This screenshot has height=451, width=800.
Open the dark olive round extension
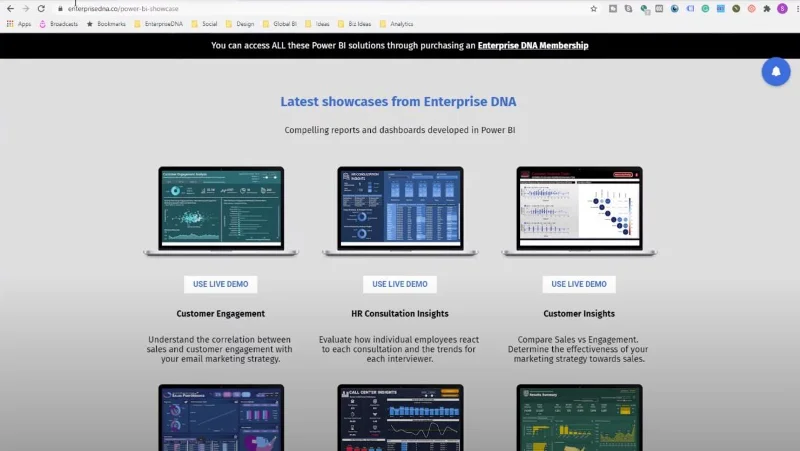pyautogui.click(x=736, y=9)
